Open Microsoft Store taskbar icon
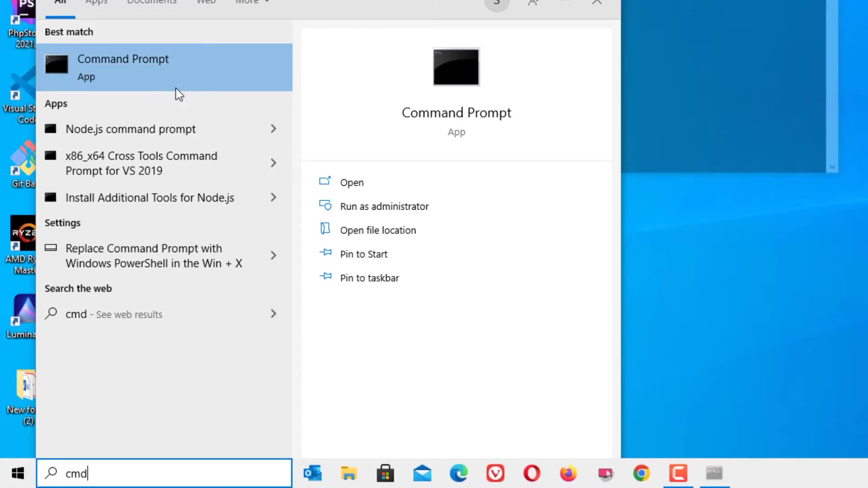Viewport: 868px width, 488px height. click(x=385, y=473)
